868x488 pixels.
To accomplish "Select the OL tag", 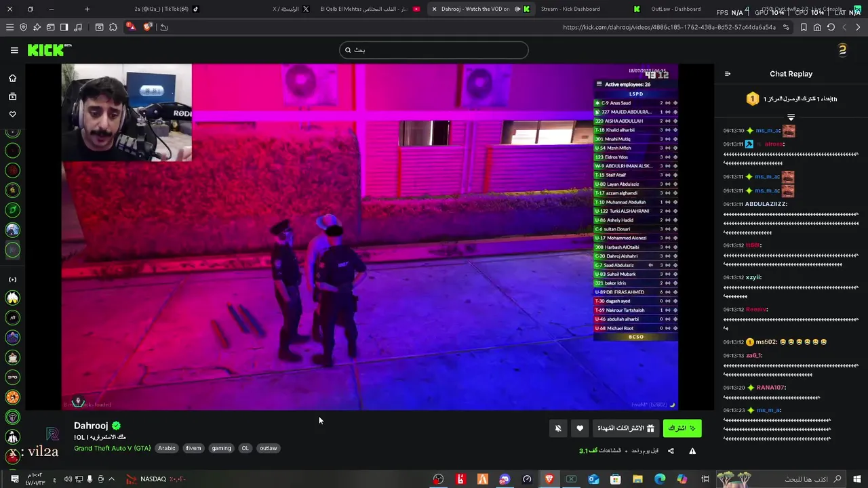I will click(245, 448).
